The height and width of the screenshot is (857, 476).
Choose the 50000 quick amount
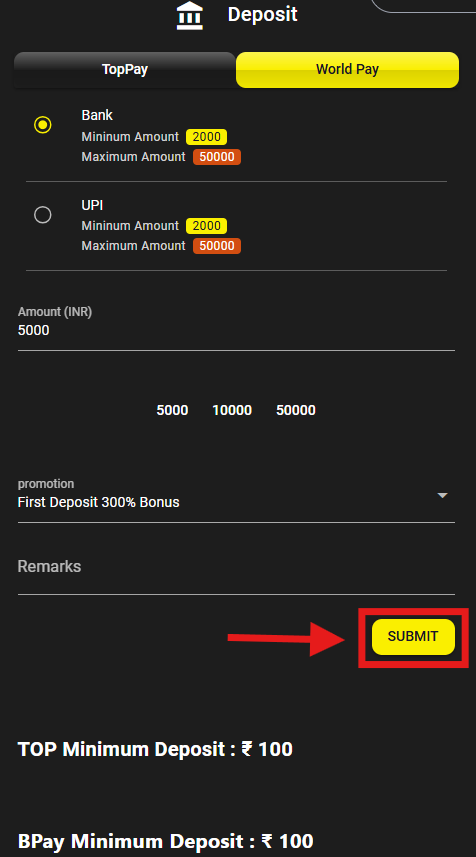[296, 410]
